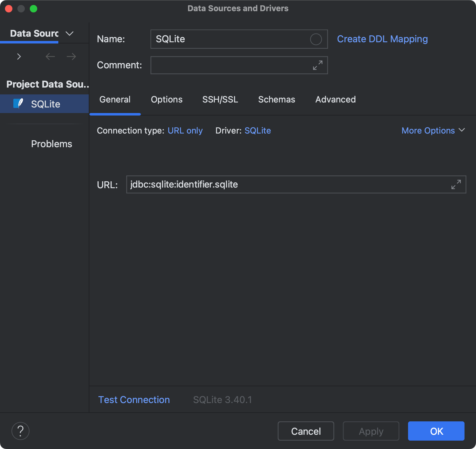The width and height of the screenshot is (476, 449).
Task: Open the Comment field expanded editor icon
Action: (x=317, y=65)
